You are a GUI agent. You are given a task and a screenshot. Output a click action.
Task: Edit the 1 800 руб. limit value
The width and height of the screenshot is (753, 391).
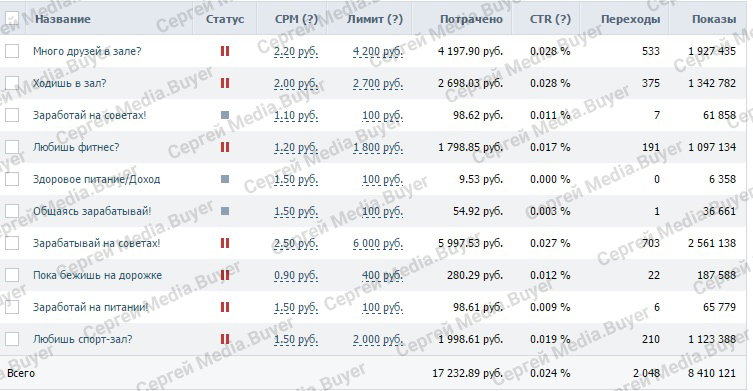click(x=378, y=147)
